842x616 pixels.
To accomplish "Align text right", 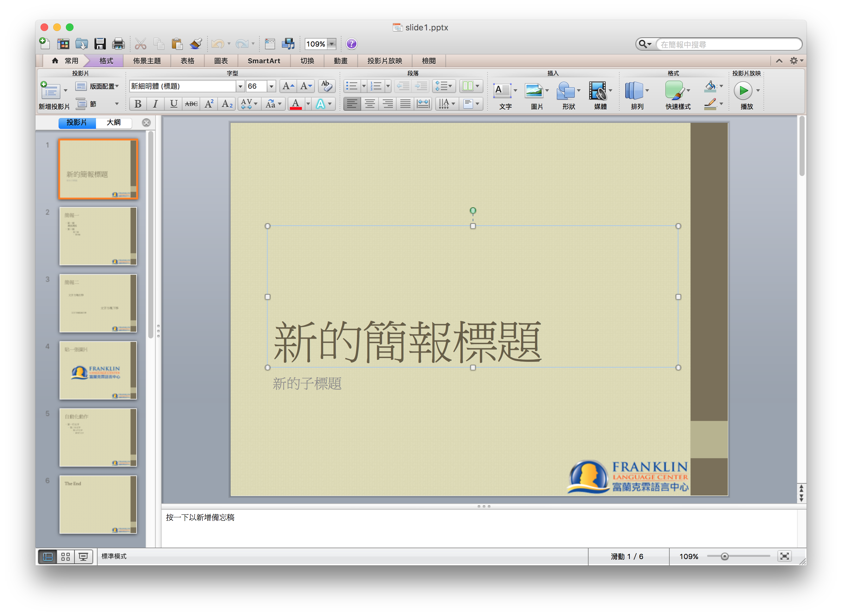I will click(388, 104).
